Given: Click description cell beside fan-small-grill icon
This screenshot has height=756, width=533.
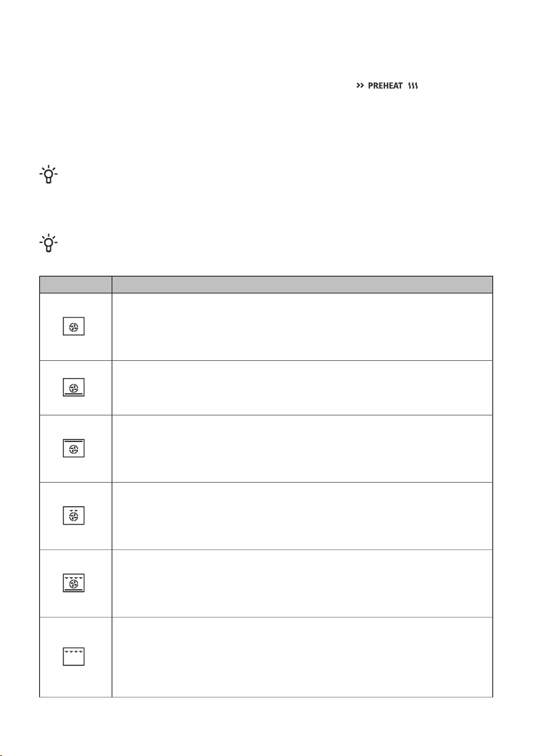Looking at the screenshot, I should point(303,516).
